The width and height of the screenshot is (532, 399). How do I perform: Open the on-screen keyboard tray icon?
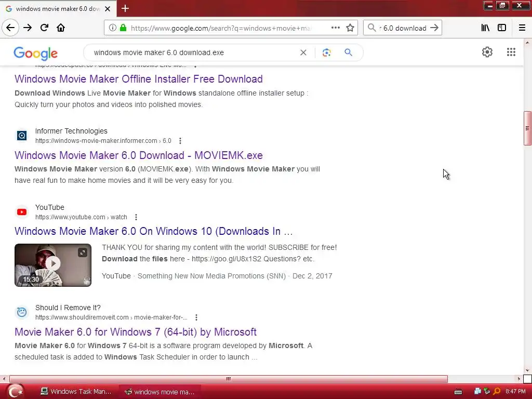[x=458, y=392]
